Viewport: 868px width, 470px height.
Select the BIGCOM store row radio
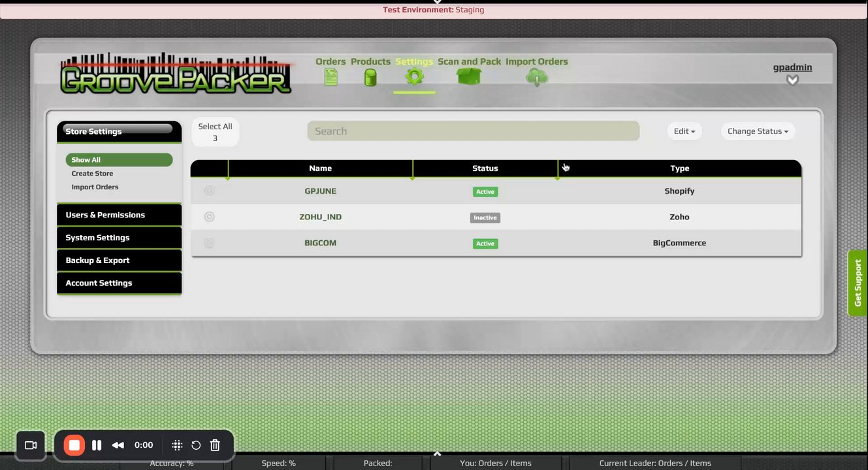point(209,243)
